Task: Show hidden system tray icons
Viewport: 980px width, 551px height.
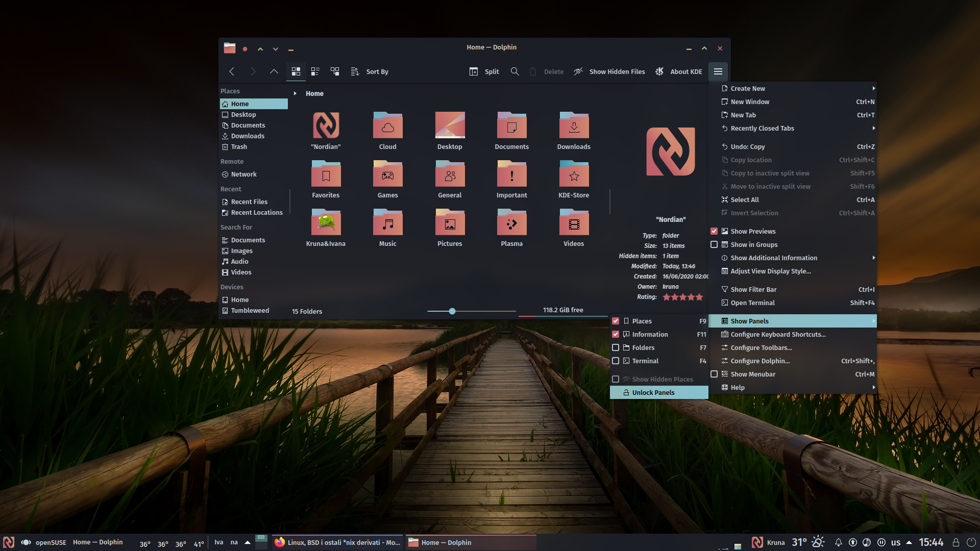Action: click(909, 542)
